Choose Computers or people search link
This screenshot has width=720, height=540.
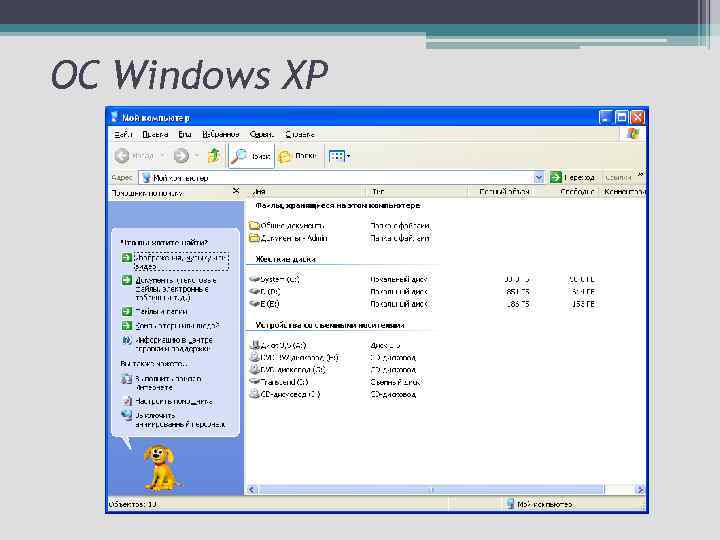point(178,326)
